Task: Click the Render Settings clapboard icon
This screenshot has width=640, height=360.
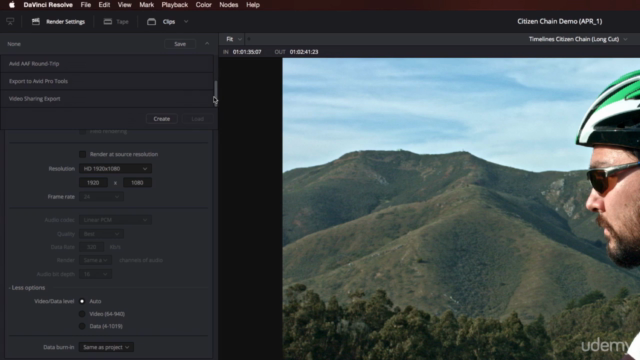Action: 36,22
